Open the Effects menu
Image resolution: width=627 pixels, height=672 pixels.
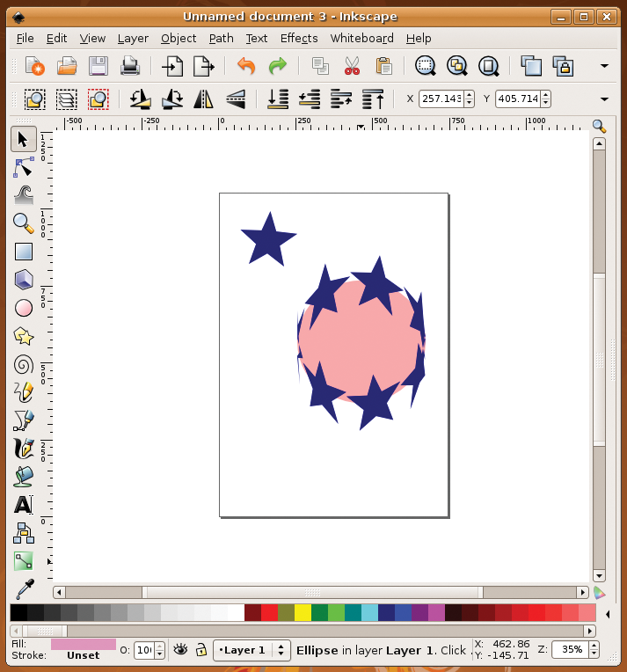(x=299, y=38)
